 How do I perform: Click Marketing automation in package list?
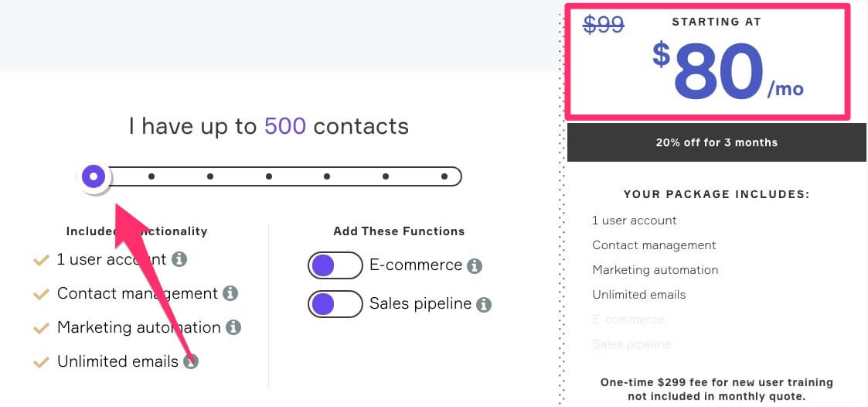pyautogui.click(x=655, y=270)
